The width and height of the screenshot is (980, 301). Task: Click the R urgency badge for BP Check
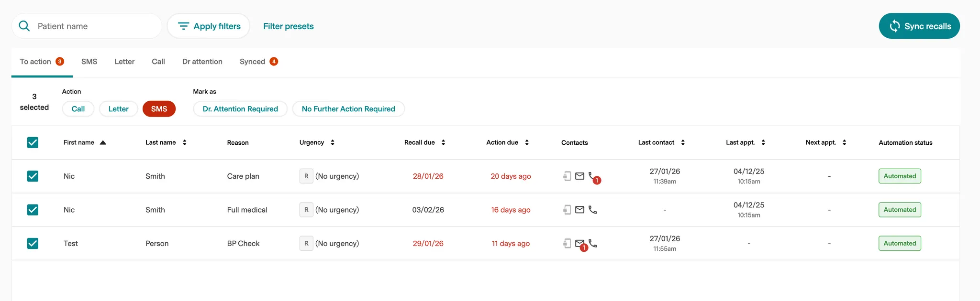click(306, 244)
